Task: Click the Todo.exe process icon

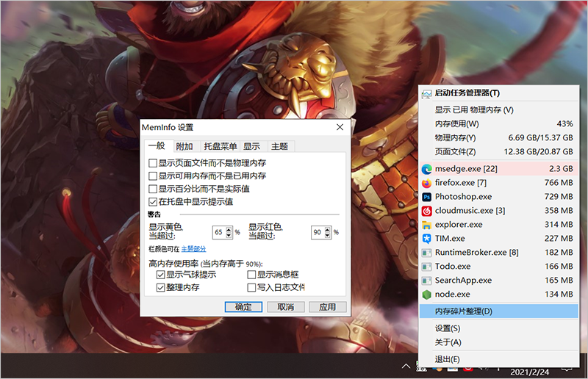Action: tap(427, 267)
